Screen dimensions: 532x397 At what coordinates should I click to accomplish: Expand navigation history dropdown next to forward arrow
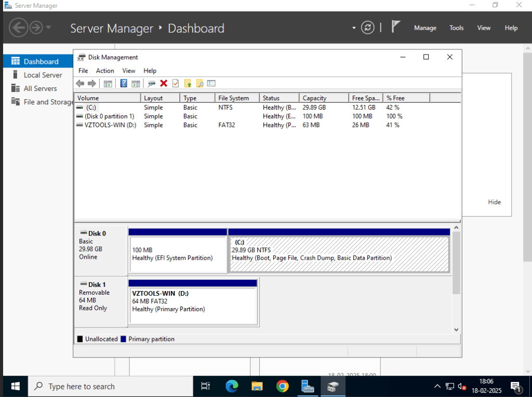pos(48,27)
